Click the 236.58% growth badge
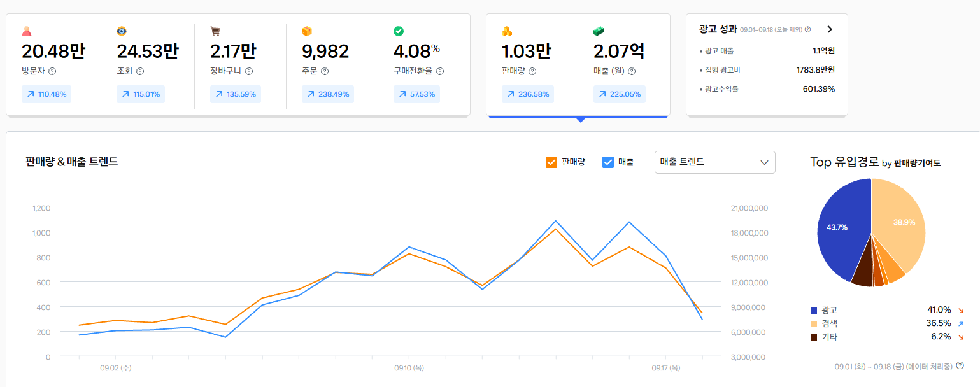Image resolution: width=980 pixels, height=387 pixels. 528,94
